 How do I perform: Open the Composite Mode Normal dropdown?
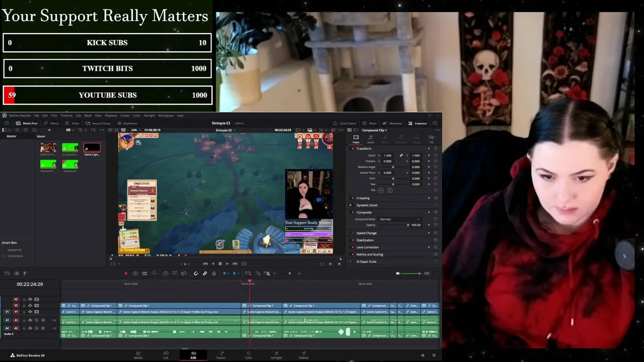pos(400,219)
